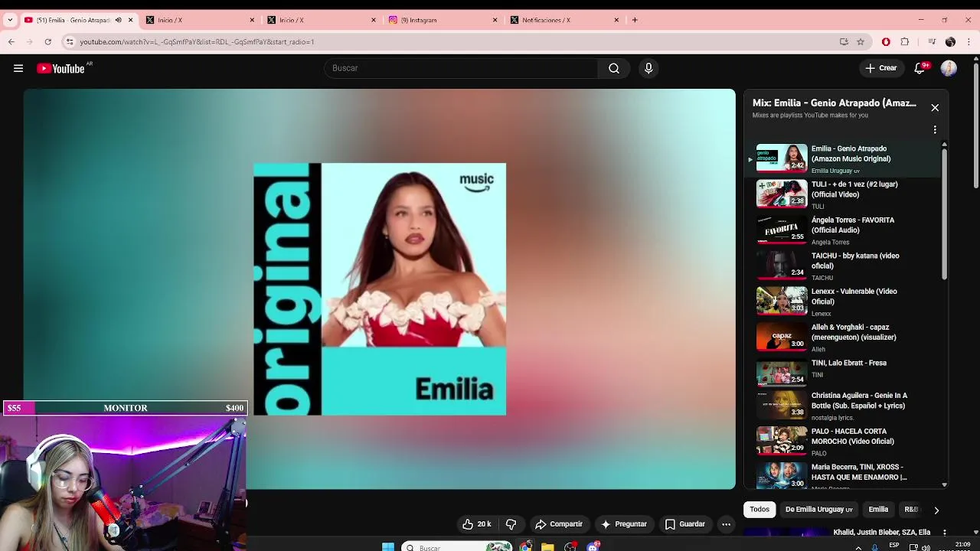Open the Extensions puzzle icon
This screenshot has height=551, width=980.
(x=905, y=42)
